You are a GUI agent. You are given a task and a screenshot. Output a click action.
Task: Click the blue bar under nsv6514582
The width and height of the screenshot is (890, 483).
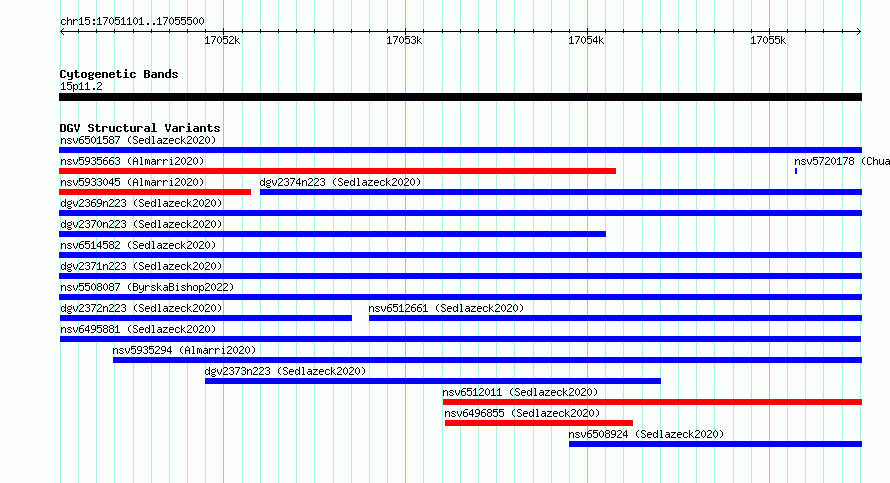click(460, 255)
